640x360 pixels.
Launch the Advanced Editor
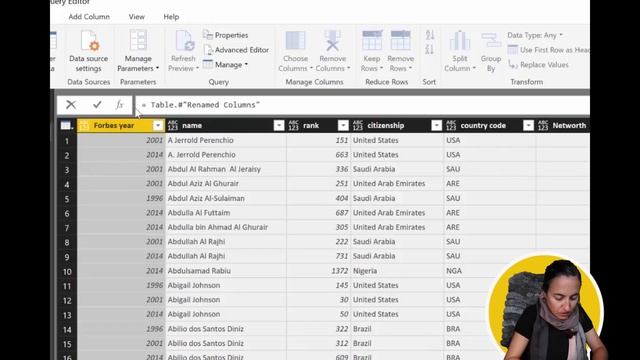click(236, 50)
